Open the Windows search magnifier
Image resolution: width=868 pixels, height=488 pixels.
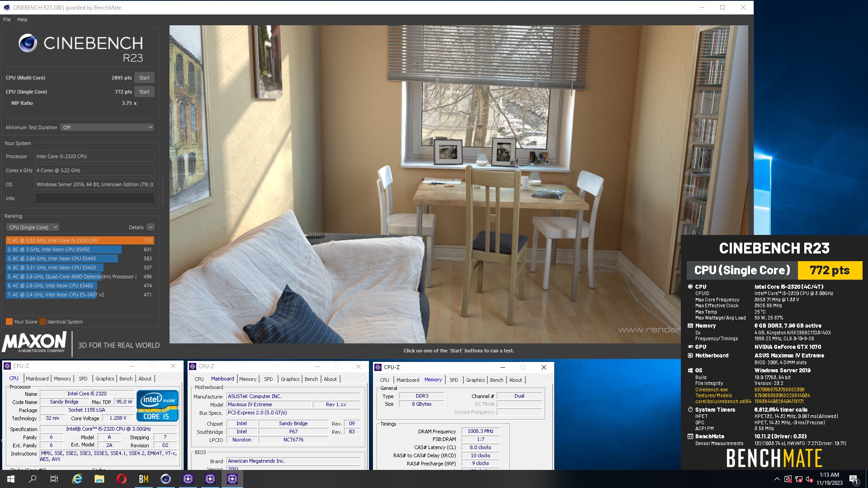pyautogui.click(x=33, y=479)
